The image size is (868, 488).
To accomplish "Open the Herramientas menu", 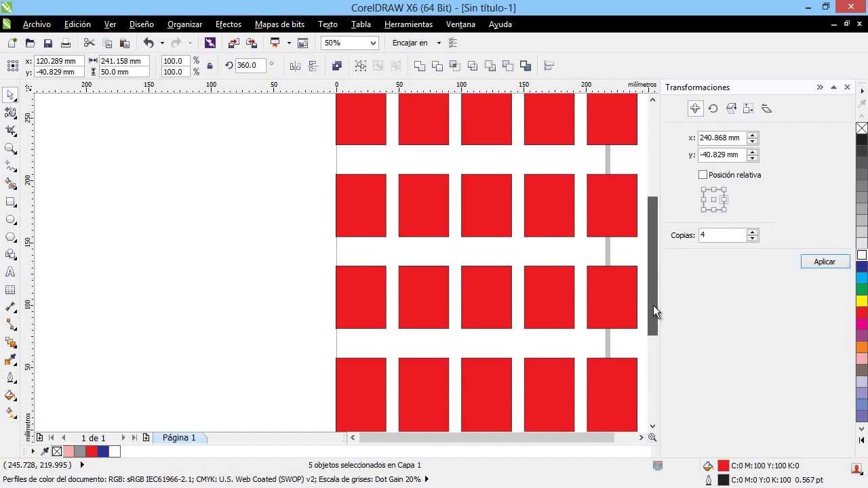I will pyautogui.click(x=408, y=24).
